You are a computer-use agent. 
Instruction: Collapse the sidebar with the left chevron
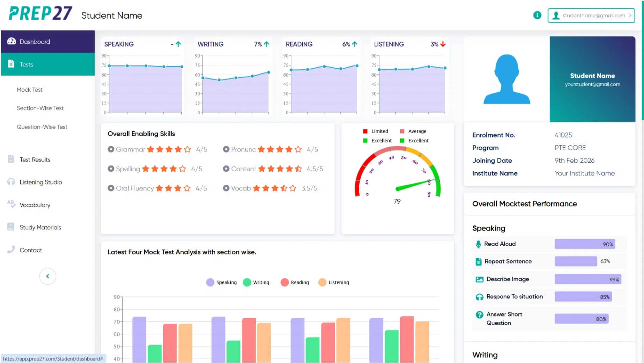point(48,276)
